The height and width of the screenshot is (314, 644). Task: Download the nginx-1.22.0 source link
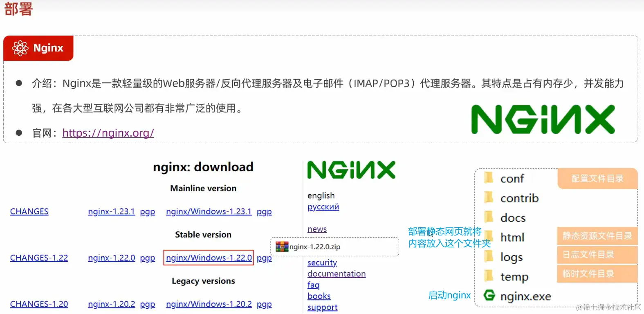[111, 258]
